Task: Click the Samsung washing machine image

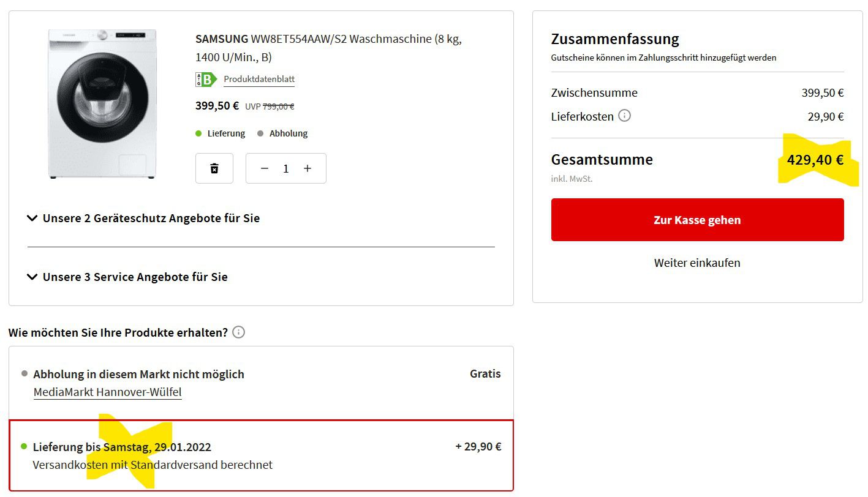Action: [x=102, y=104]
